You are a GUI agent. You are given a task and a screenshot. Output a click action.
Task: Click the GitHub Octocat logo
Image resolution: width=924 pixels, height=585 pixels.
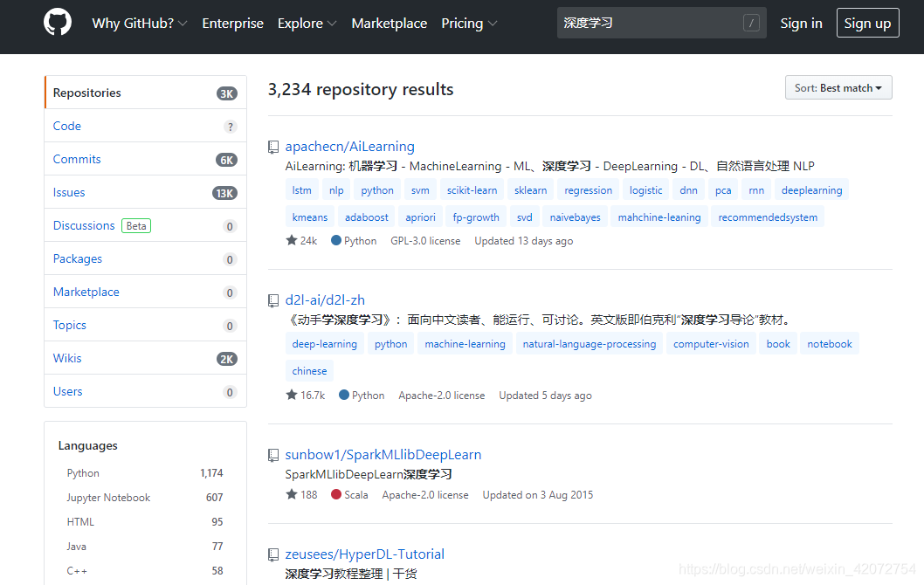click(58, 23)
